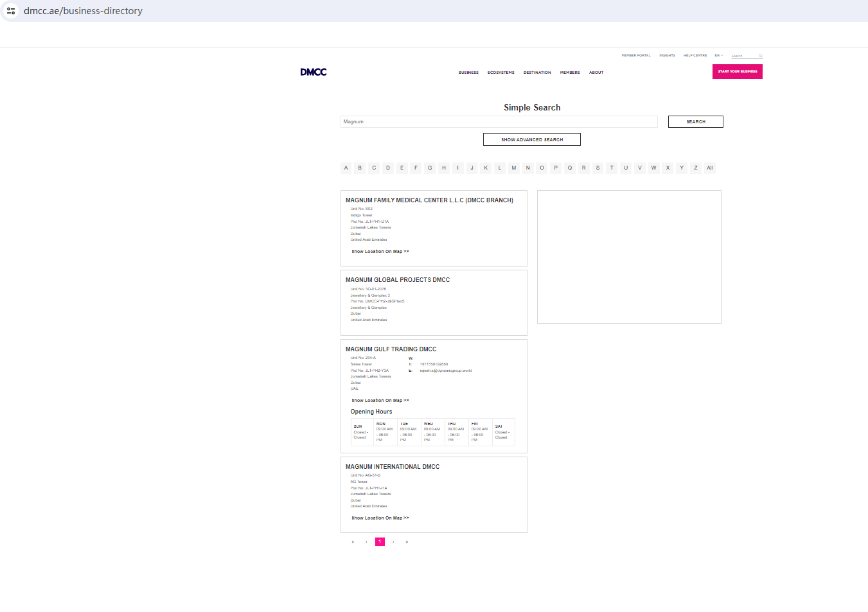This screenshot has width=868, height=612.
Task: Filter directory by letter M
Action: tap(514, 168)
